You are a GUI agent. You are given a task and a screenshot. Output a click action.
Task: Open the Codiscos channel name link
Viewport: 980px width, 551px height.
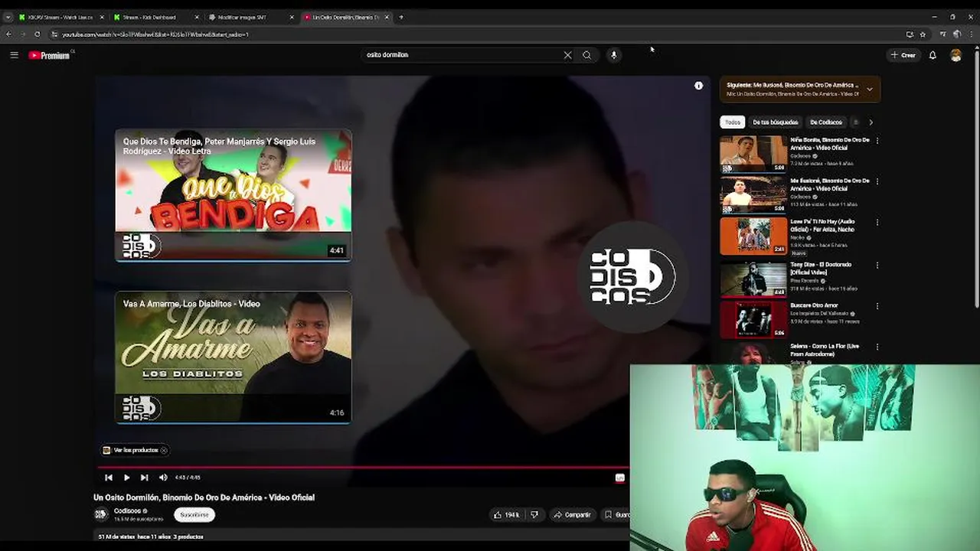tap(127, 510)
